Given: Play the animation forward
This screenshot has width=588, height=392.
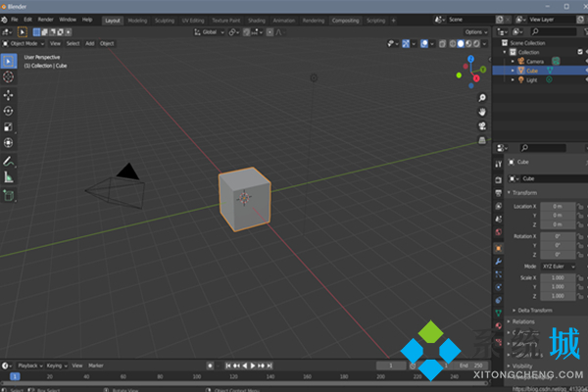Looking at the screenshot, I should [x=253, y=366].
